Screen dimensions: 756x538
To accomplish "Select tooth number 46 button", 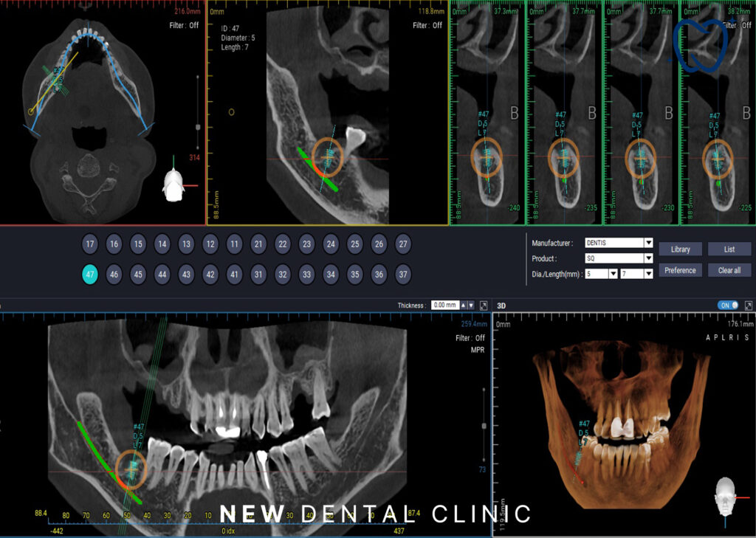I will [x=114, y=274].
